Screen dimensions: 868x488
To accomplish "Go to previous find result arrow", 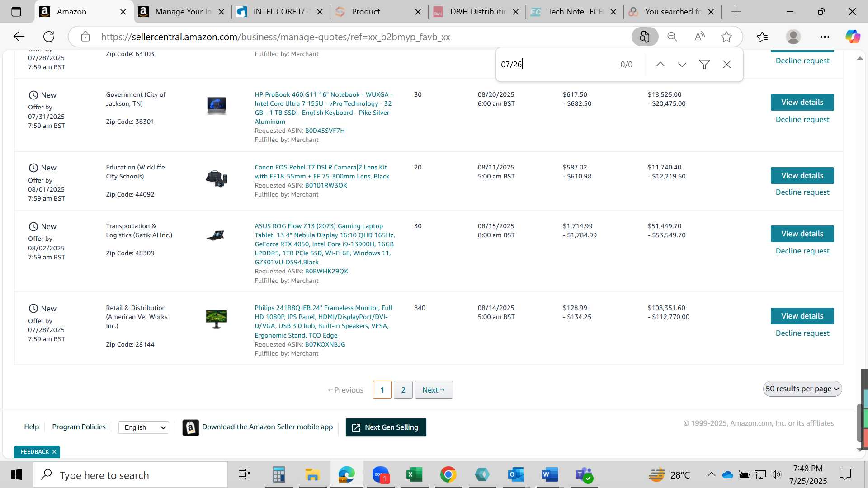I will 660,64.
